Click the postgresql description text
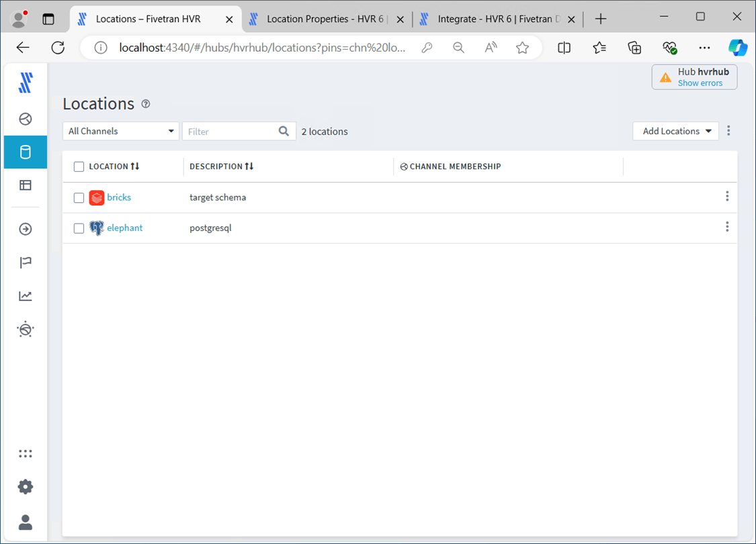 210,228
